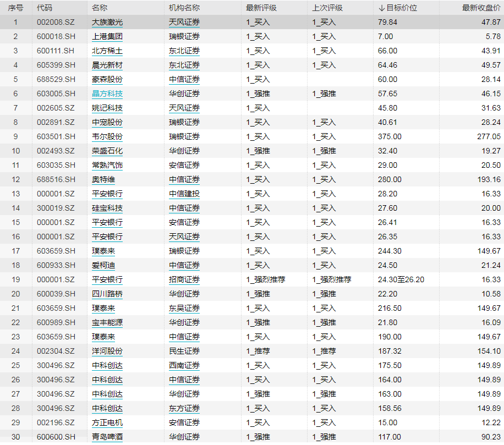
Task: Open 安信证券 in row 15
Action: tap(184, 222)
